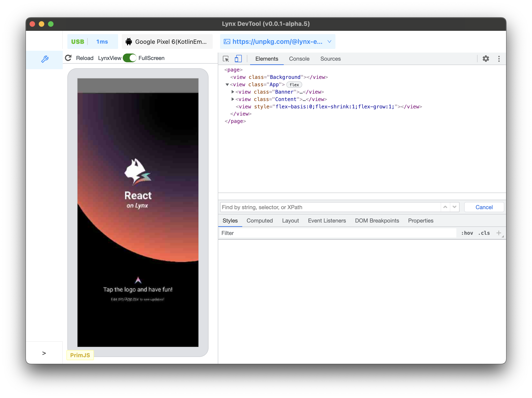Image resolution: width=532 pixels, height=398 pixels.
Task: Click the LynxView label
Action: pos(110,58)
